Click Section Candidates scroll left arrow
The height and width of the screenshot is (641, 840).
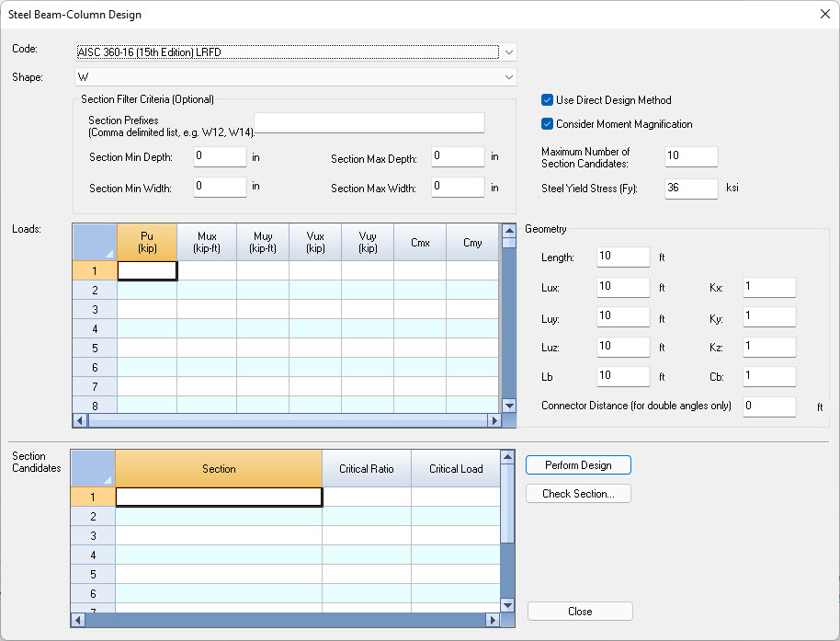click(78, 620)
